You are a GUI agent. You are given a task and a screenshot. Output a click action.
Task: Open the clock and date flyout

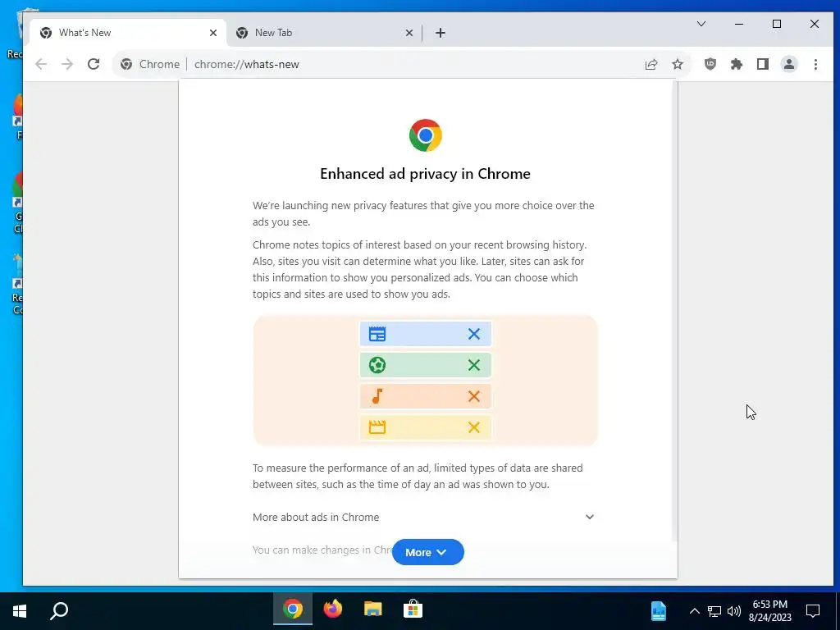769,610
